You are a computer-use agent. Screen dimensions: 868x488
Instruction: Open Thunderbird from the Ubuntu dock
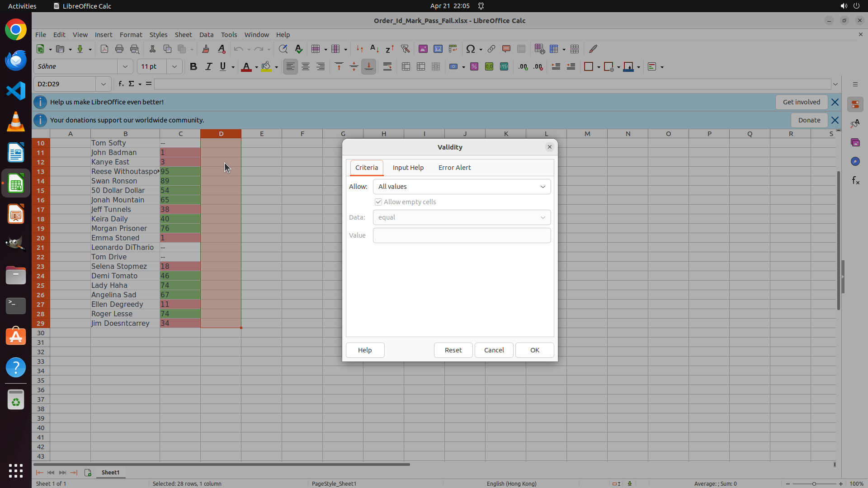point(16,61)
